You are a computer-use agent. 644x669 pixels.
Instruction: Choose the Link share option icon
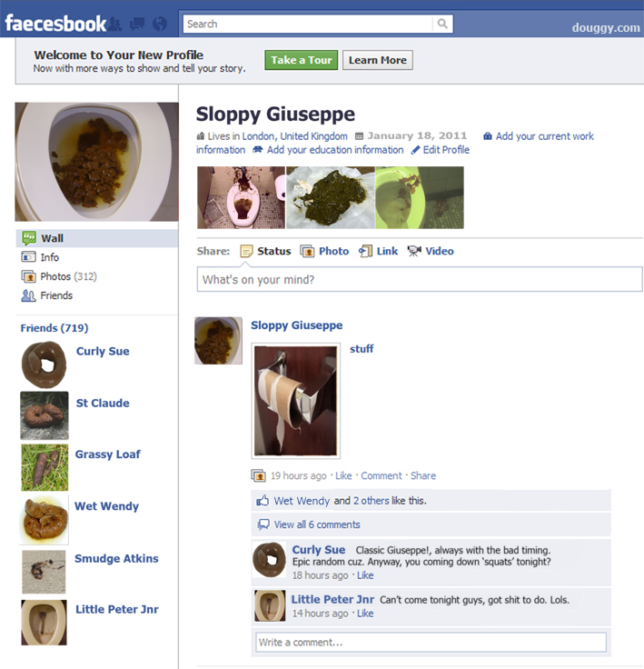[x=365, y=251]
